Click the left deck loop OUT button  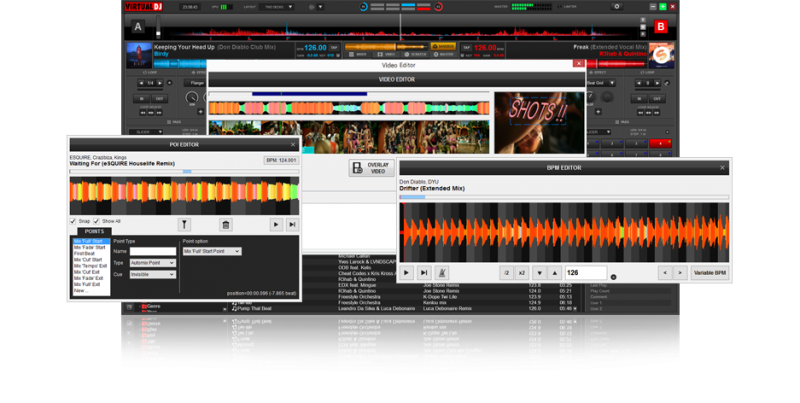click(159, 98)
